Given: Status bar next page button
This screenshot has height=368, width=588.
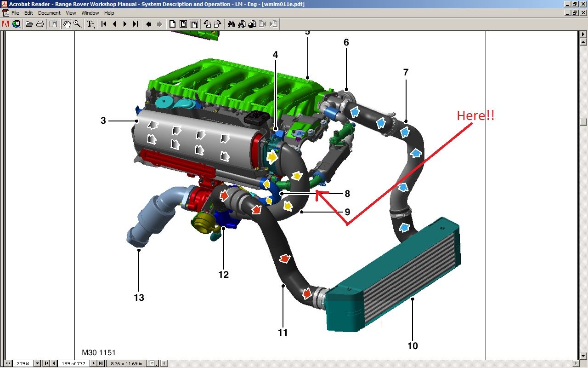Looking at the screenshot, I should (94, 363).
